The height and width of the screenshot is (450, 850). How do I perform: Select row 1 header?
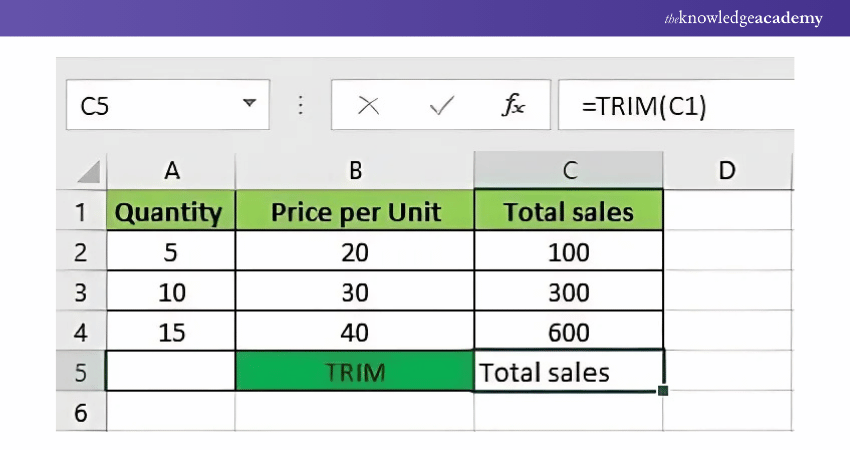point(81,212)
